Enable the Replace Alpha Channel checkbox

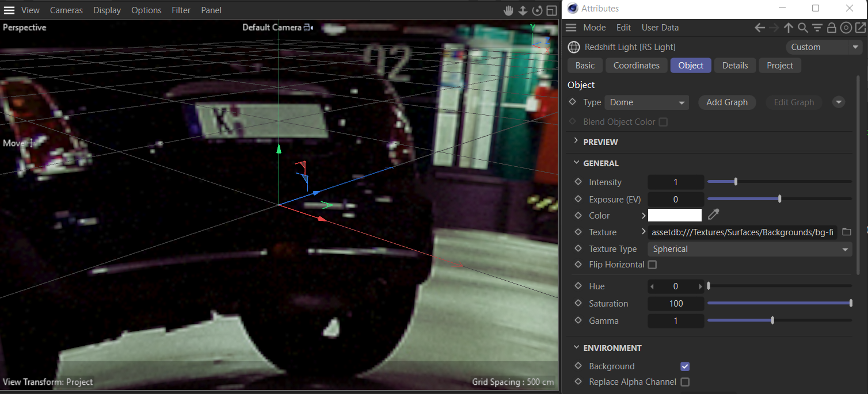click(685, 382)
